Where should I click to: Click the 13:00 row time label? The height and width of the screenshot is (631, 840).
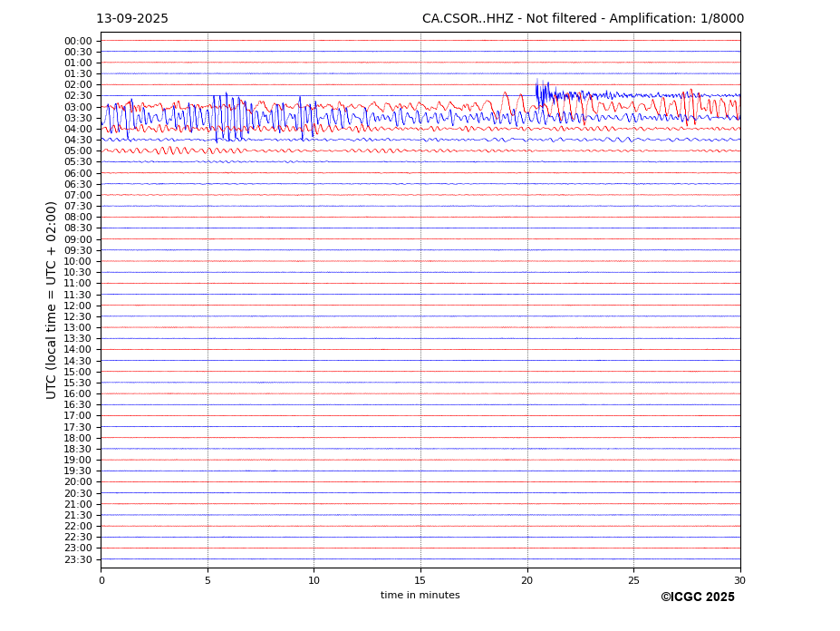tap(78, 328)
